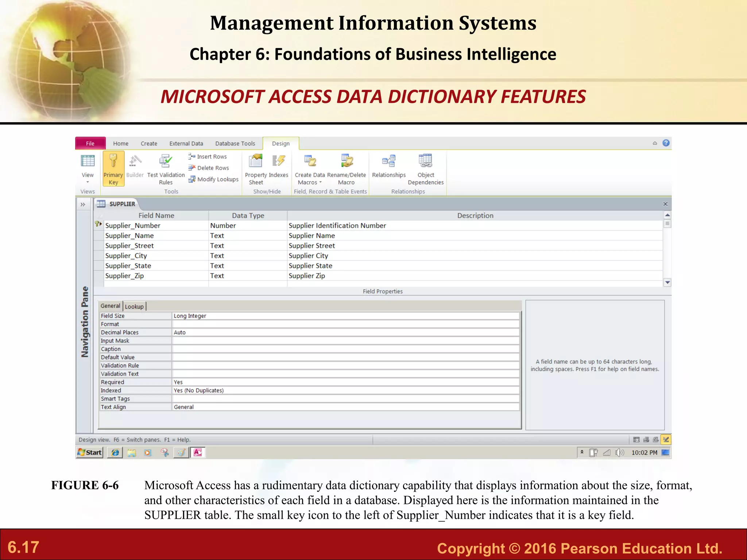The image size is (747, 560).
Task: Click the Caption property field
Action: (345, 349)
